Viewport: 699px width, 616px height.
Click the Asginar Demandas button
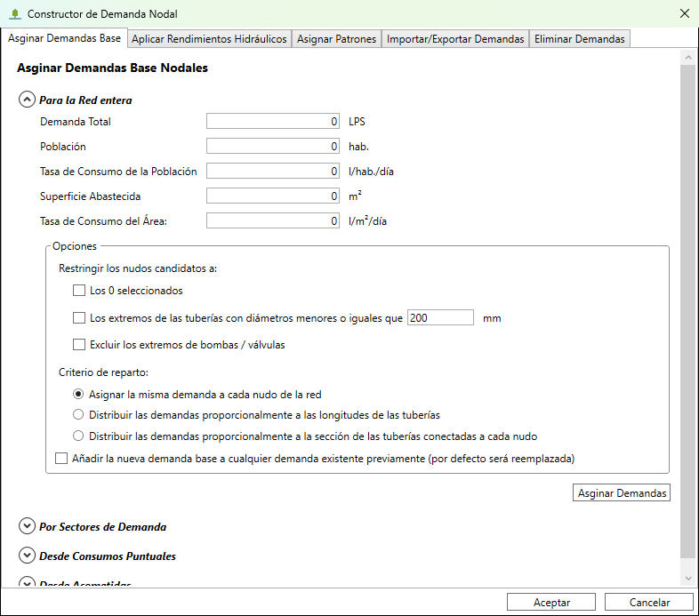[x=622, y=493]
